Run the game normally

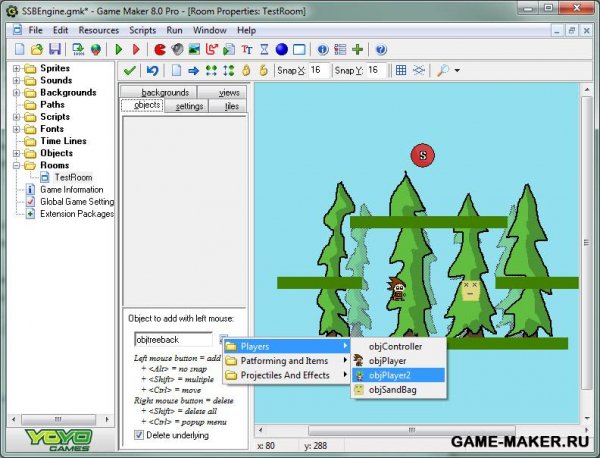click(x=119, y=49)
